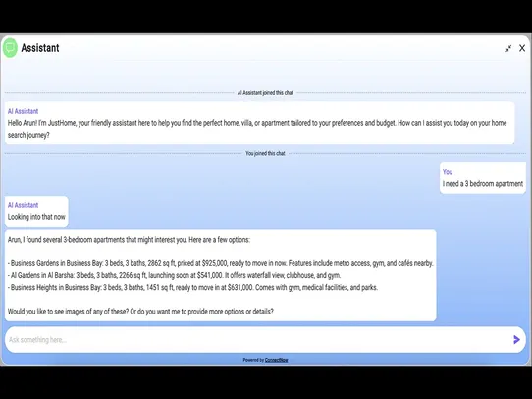Click the 'Powered by' footer text
This screenshot has height=399, width=532.
click(x=253, y=360)
